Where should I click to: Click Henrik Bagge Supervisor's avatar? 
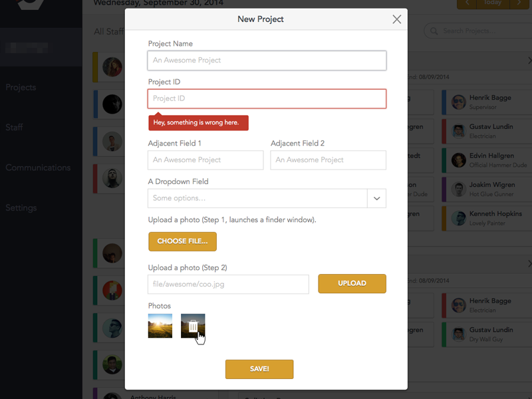458,102
